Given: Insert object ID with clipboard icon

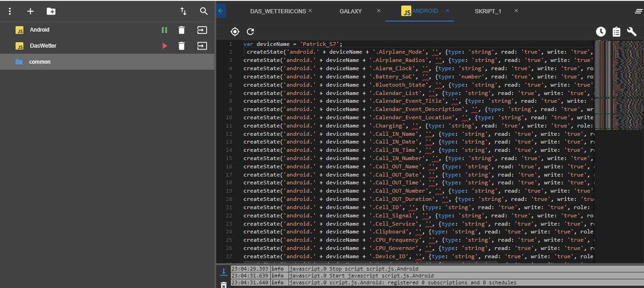Looking at the screenshot, I should click(617, 32).
